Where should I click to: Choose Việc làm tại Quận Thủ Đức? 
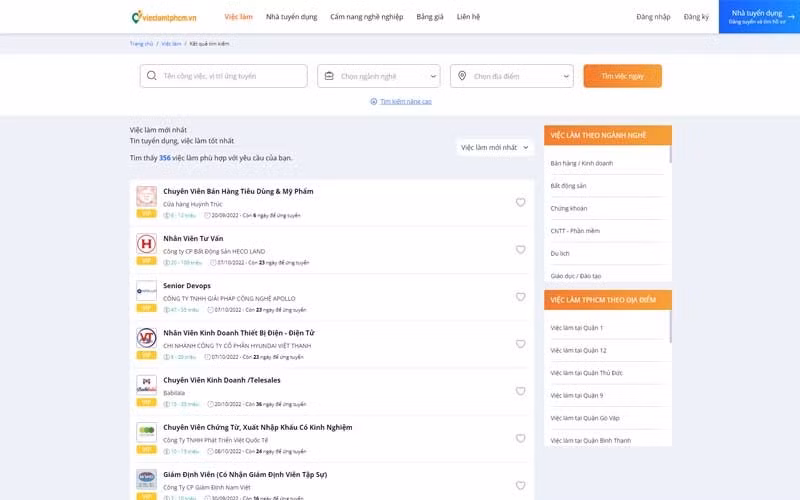pyautogui.click(x=587, y=373)
